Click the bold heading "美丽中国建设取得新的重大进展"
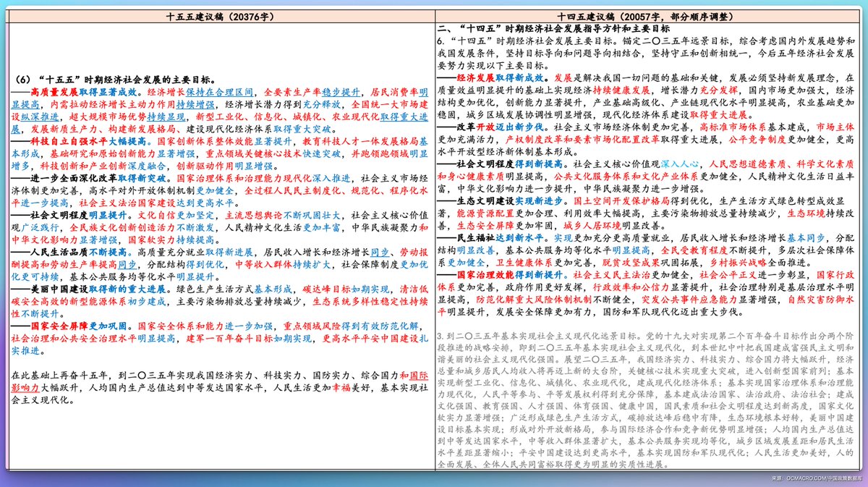 coord(98,289)
